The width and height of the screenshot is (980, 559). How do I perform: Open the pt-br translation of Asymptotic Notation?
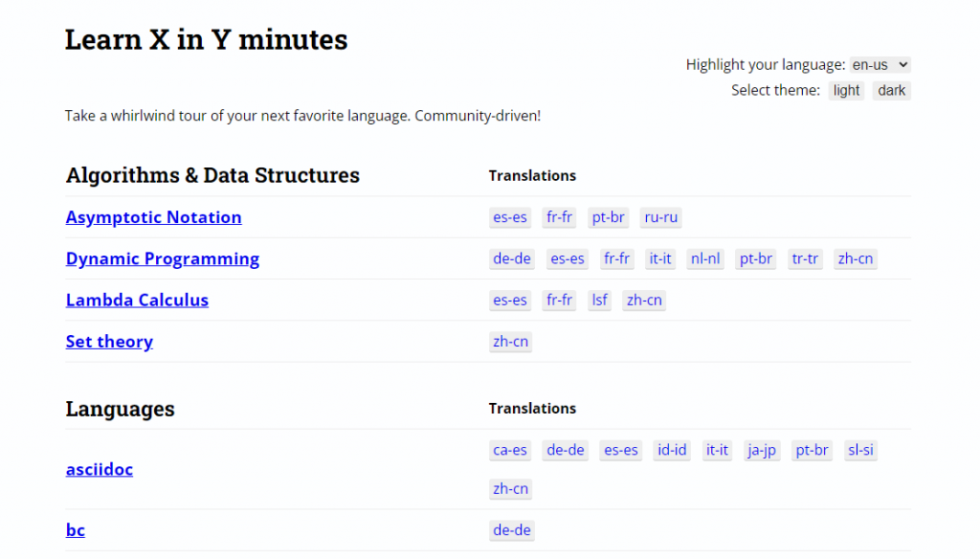pos(608,217)
